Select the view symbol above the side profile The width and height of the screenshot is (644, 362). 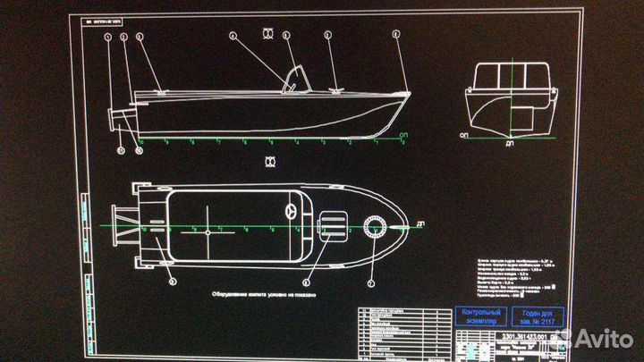[267, 34]
